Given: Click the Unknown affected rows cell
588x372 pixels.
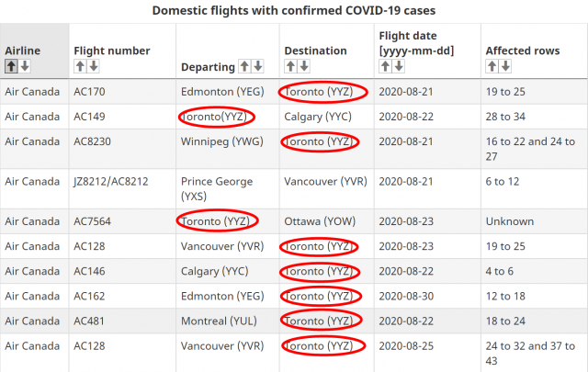Looking at the screenshot, I should click(x=509, y=221).
